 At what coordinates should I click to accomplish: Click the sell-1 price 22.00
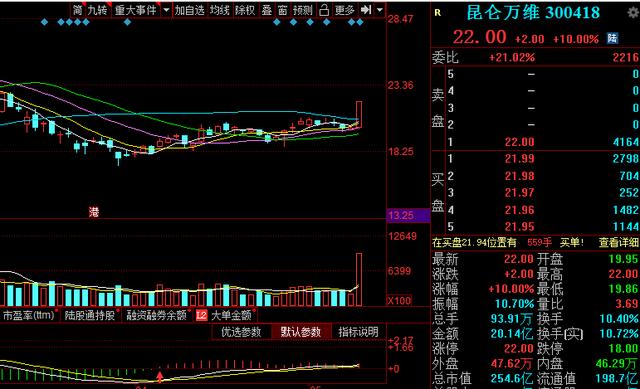click(x=519, y=142)
